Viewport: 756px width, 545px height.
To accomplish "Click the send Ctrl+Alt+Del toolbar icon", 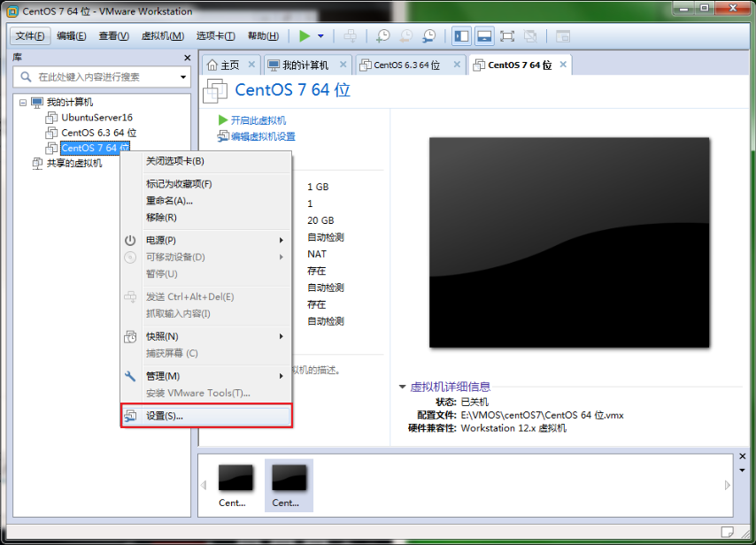I will [350, 36].
